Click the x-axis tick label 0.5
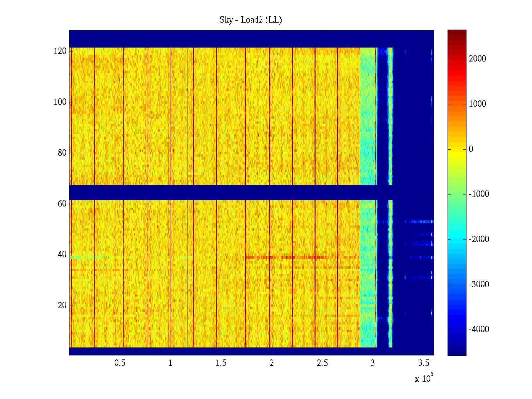This screenshot has height=399, width=532. tap(120, 363)
